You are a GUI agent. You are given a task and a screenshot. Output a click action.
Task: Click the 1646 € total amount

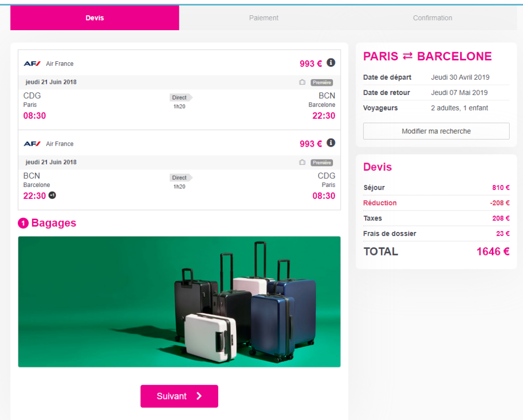tap(493, 251)
